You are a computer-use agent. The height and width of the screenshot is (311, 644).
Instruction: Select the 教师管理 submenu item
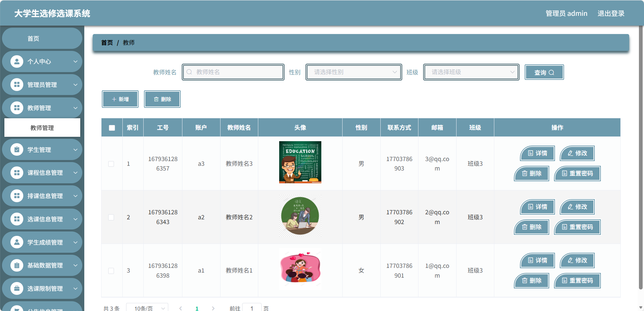pos(42,128)
